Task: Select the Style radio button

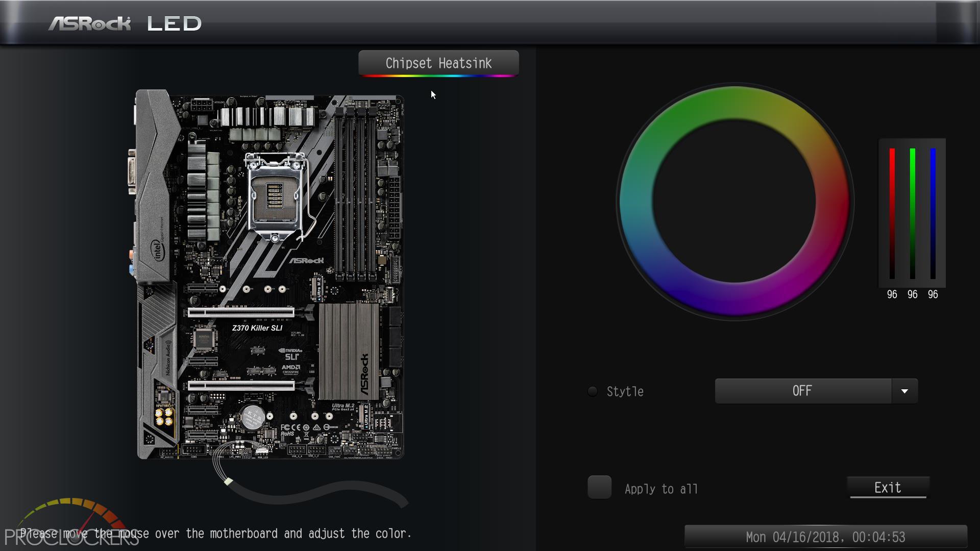Action: pyautogui.click(x=593, y=391)
